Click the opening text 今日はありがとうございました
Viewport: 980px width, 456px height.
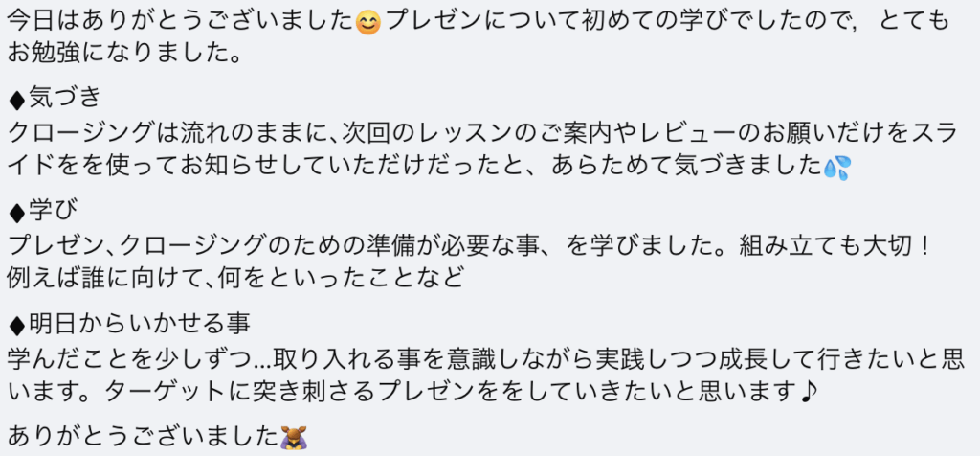(x=181, y=23)
